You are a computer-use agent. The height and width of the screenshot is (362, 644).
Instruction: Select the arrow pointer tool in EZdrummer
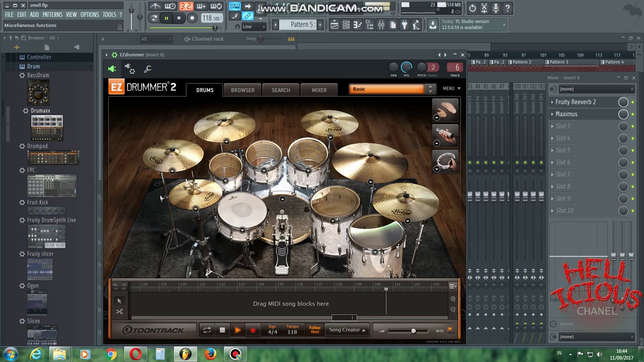(119, 301)
